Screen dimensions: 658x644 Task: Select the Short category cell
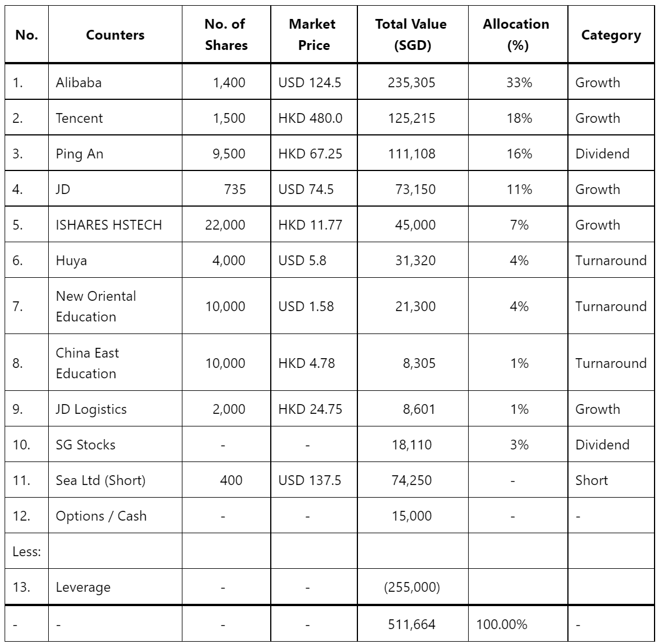point(591,480)
